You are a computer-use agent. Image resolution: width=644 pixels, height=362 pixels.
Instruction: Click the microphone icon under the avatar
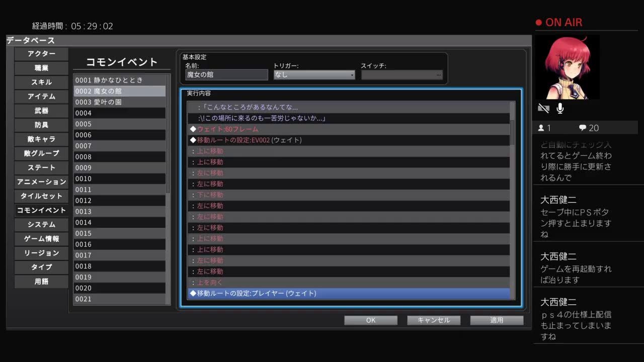click(x=560, y=108)
